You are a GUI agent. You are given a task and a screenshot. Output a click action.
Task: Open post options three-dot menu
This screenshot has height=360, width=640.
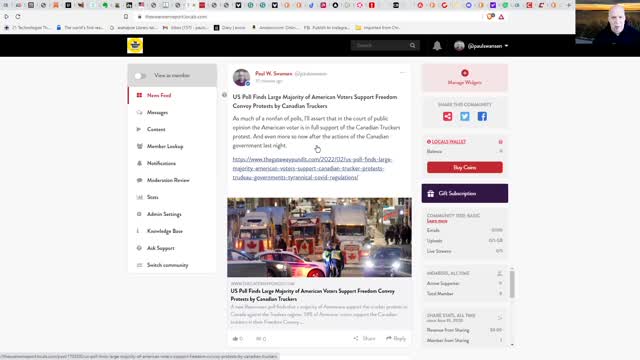(402, 73)
